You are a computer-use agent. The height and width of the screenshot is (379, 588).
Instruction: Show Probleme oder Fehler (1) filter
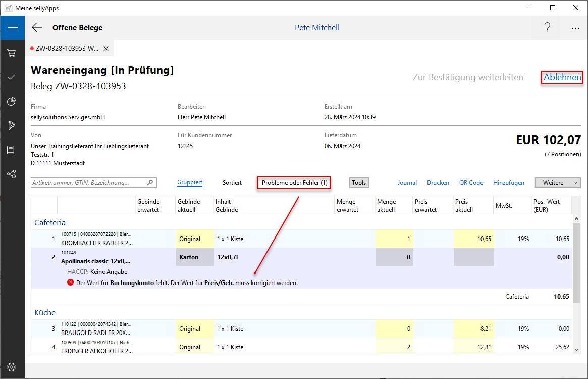[x=294, y=183]
